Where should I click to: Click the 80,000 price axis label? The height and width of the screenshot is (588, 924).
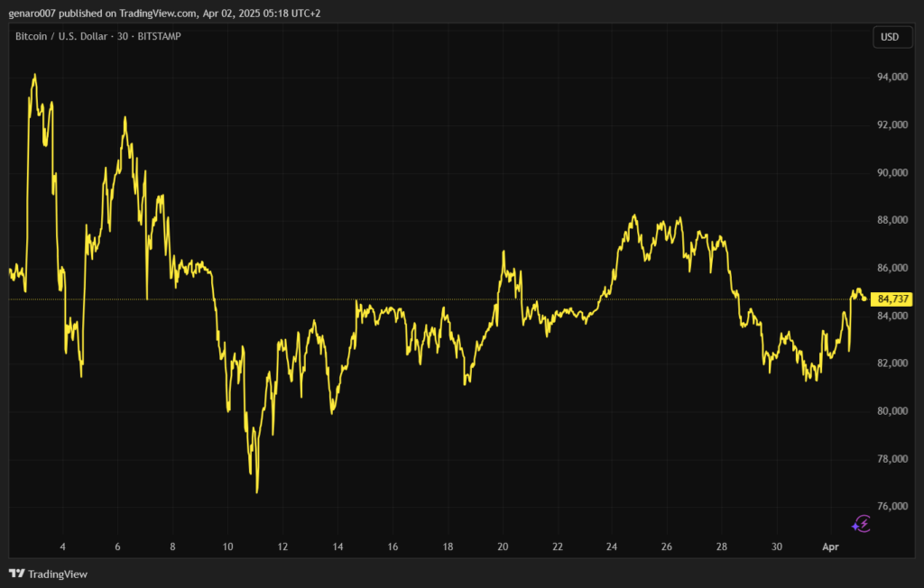pyautogui.click(x=893, y=411)
